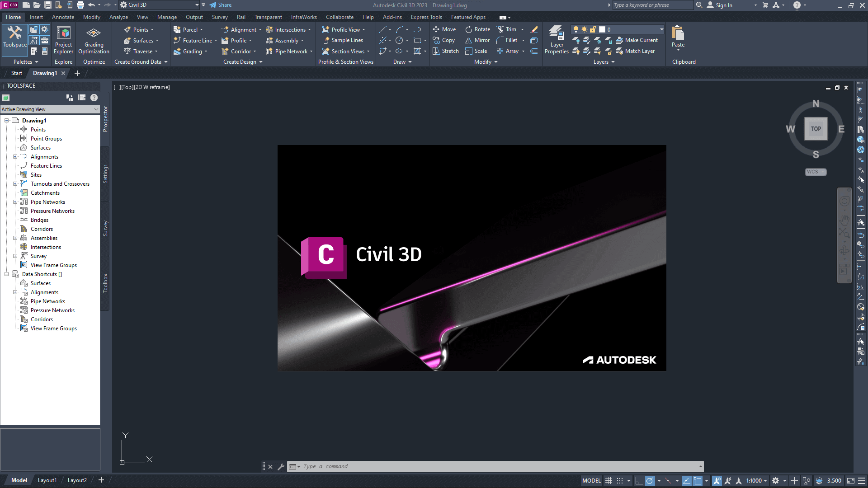Toggle isometric drafting in status bar
The width and height of the screenshot is (868, 488).
(668, 481)
